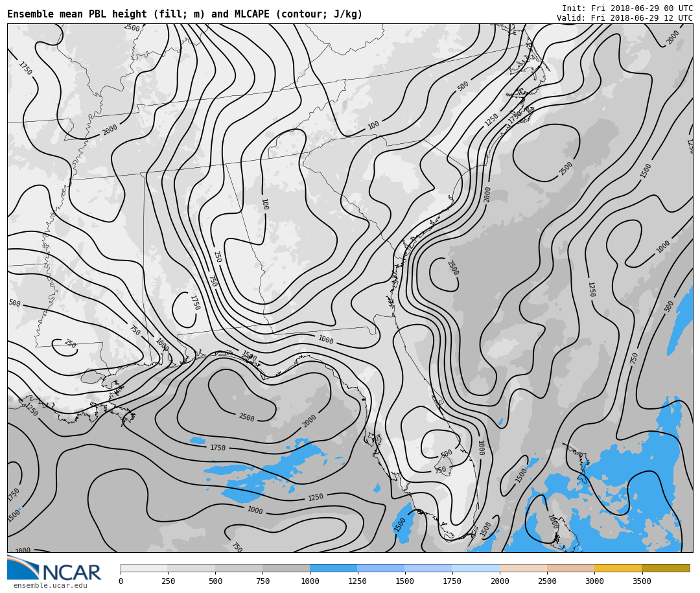Pick the pale peach 2000–2500 colorbar swatch

click(x=523, y=568)
